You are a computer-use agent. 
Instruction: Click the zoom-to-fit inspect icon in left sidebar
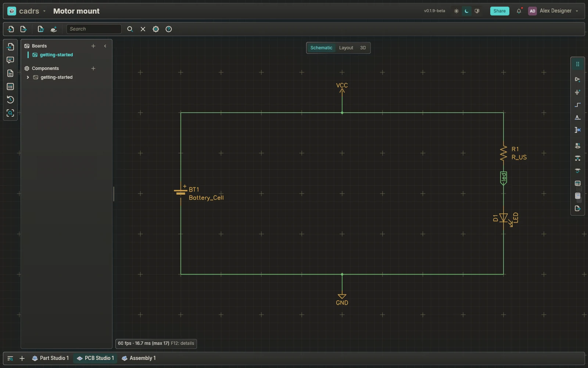click(x=10, y=113)
